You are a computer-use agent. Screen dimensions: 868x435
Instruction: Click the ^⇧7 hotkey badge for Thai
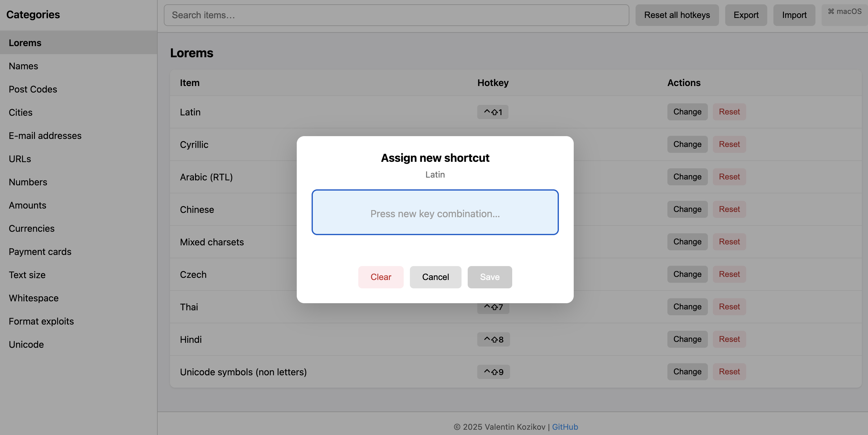(493, 307)
